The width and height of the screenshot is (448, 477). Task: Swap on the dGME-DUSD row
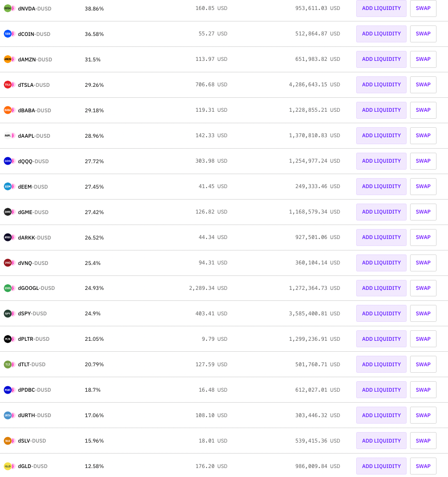[x=423, y=212]
